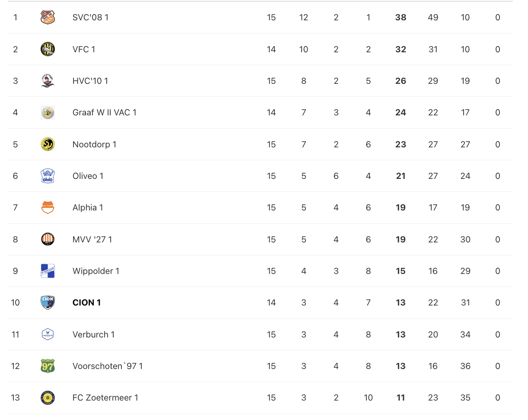Image resolution: width=528 pixels, height=420 pixels.
Task: Click the Oliveo blue club logo
Action: [48, 176]
